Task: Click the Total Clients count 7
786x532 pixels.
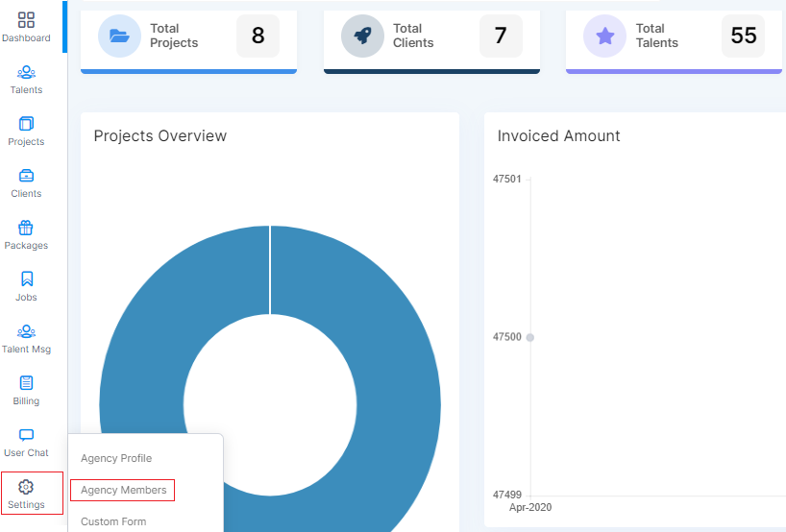Action: (x=501, y=36)
